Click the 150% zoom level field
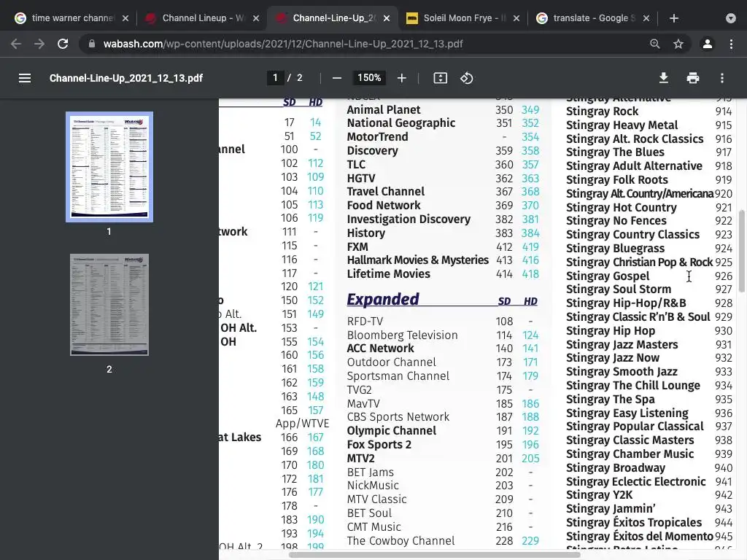Screen dimensions: 747x560 [369, 77]
